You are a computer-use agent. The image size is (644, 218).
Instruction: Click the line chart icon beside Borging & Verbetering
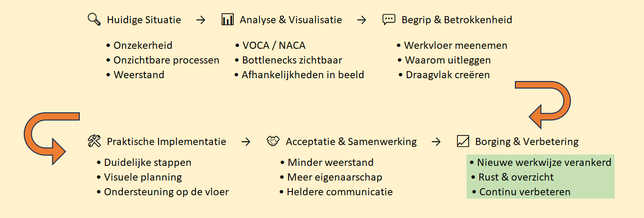[463, 141]
